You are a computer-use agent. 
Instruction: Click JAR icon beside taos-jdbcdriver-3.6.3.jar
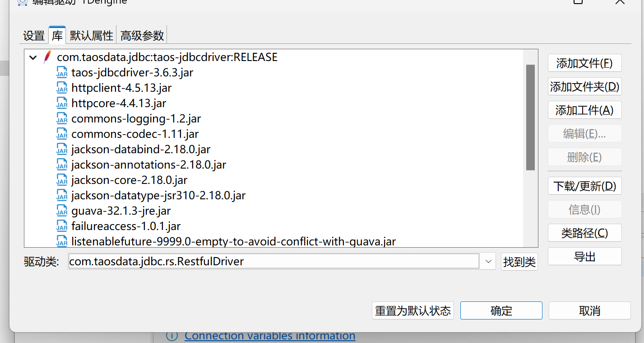(x=62, y=72)
